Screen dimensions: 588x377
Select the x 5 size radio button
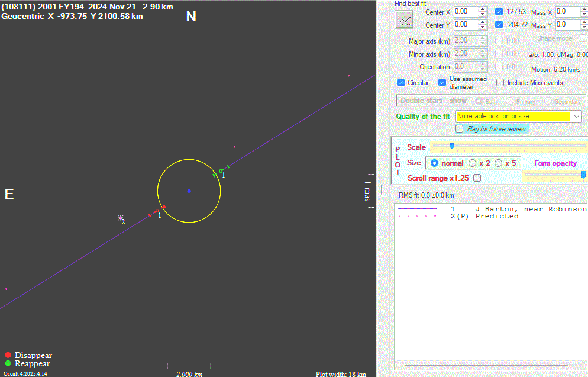(498, 163)
